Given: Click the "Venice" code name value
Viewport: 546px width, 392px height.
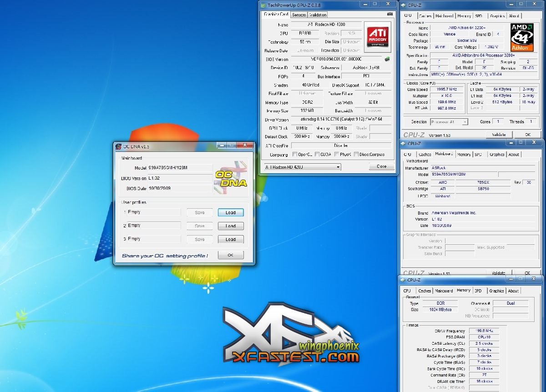Looking at the screenshot, I should point(450,35).
